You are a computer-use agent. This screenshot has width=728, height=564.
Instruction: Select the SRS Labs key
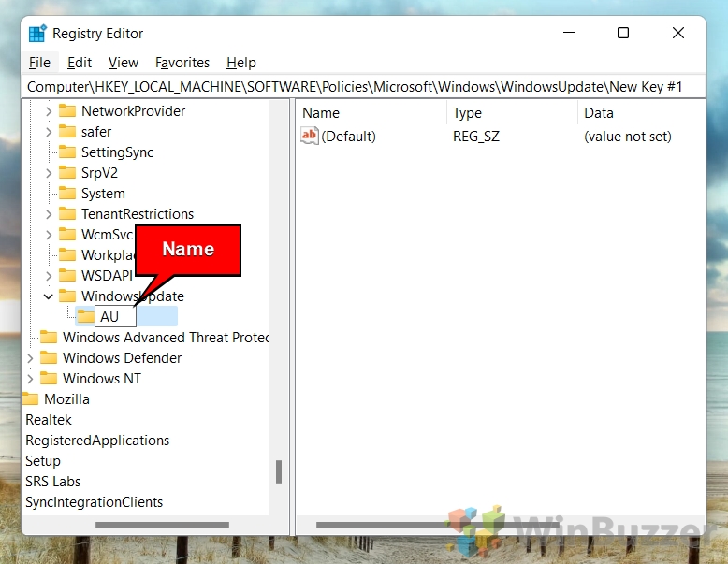tap(53, 482)
